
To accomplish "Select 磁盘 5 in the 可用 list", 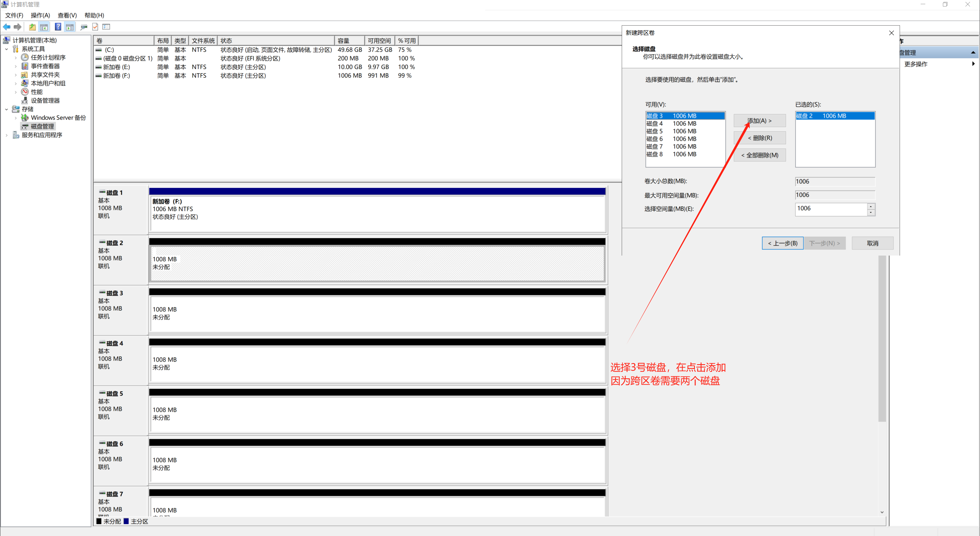I will click(x=671, y=131).
